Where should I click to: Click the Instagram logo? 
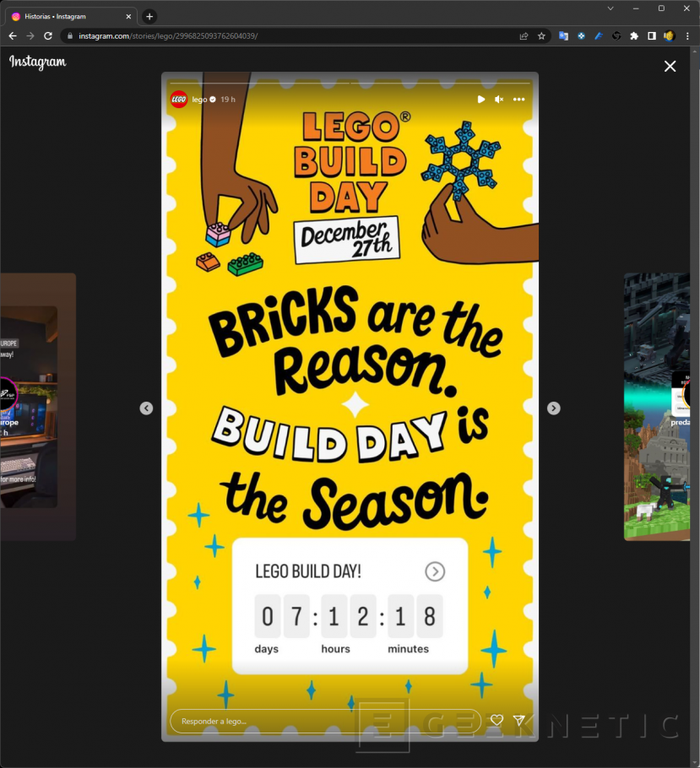(x=37, y=62)
